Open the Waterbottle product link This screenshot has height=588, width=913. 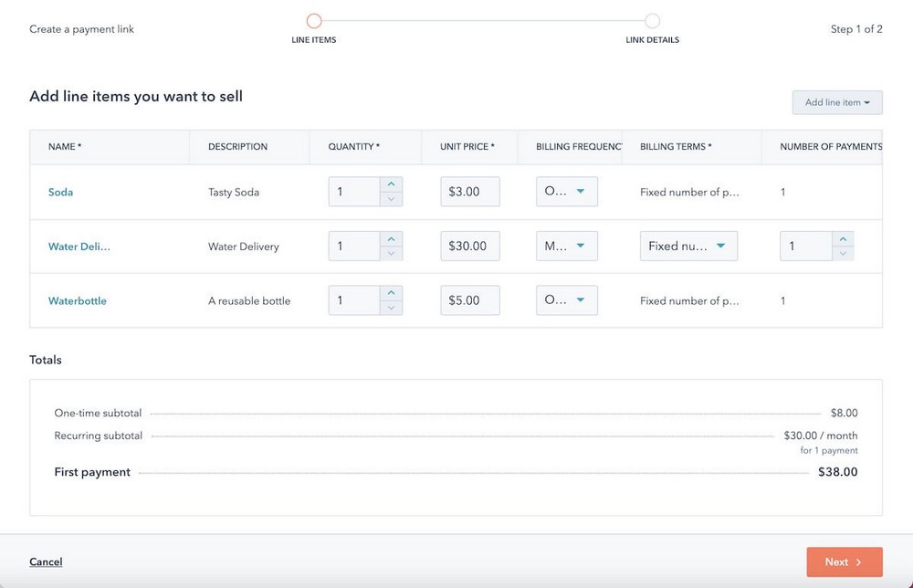78,301
